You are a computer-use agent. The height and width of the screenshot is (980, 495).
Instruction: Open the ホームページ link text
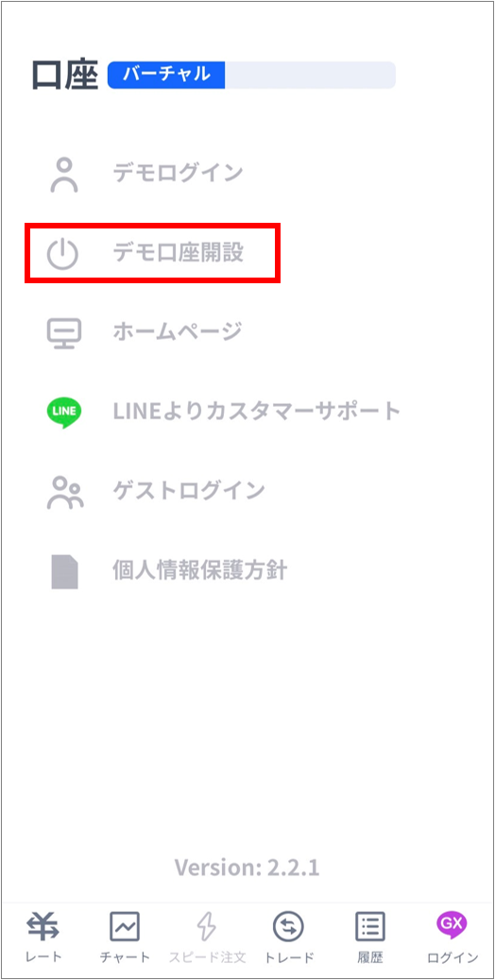[x=177, y=332]
